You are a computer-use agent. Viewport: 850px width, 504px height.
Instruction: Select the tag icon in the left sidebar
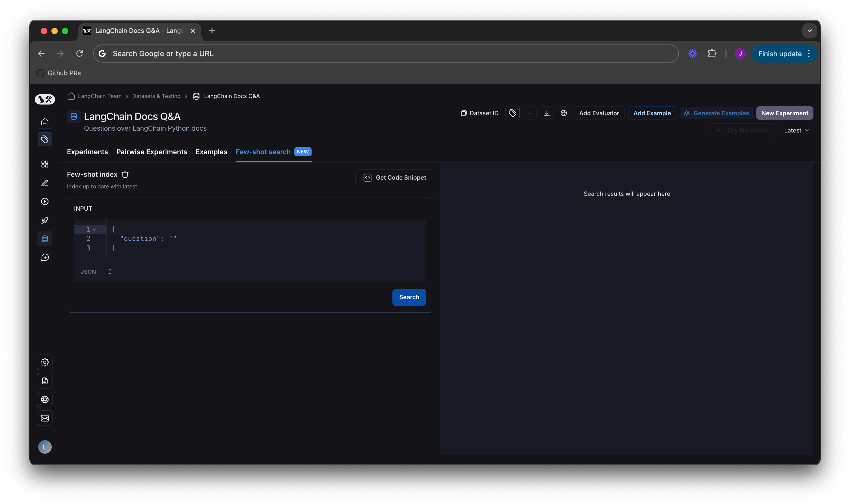click(x=45, y=139)
